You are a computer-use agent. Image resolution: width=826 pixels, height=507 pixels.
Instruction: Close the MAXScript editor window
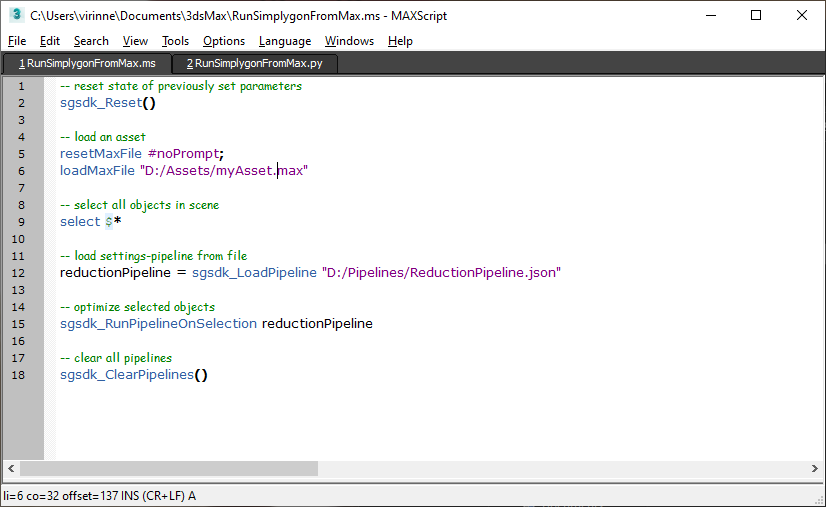(802, 15)
